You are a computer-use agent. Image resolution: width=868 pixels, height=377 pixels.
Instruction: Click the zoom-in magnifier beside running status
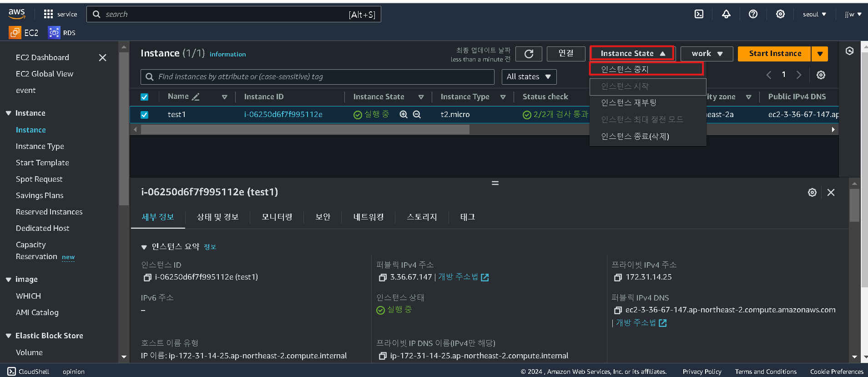[403, 114]
